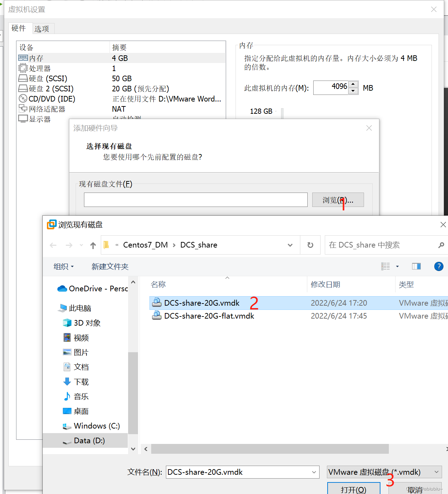Click the navigation pane scroll down arrow

point(133,448)
